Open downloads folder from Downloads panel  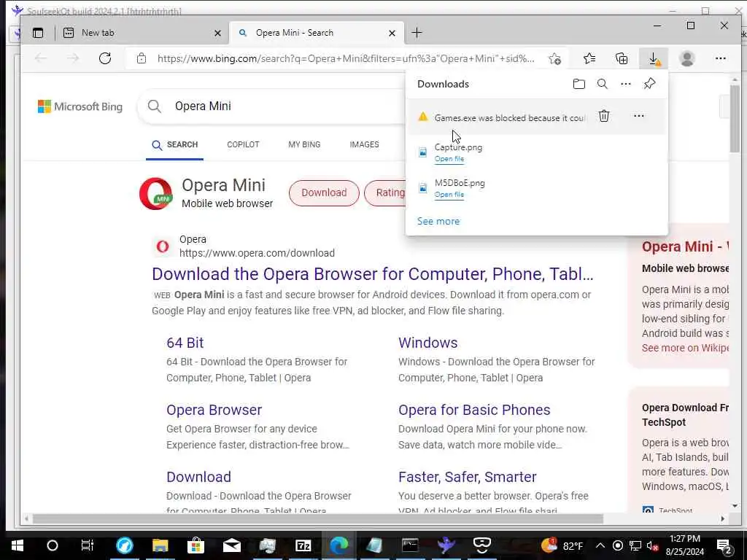(578, 85)
